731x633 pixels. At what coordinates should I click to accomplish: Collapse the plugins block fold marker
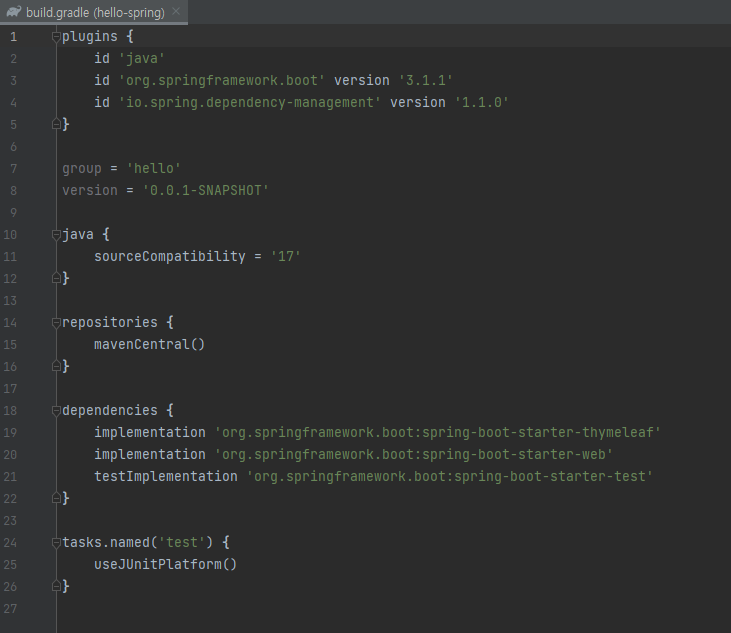[56, 36]
